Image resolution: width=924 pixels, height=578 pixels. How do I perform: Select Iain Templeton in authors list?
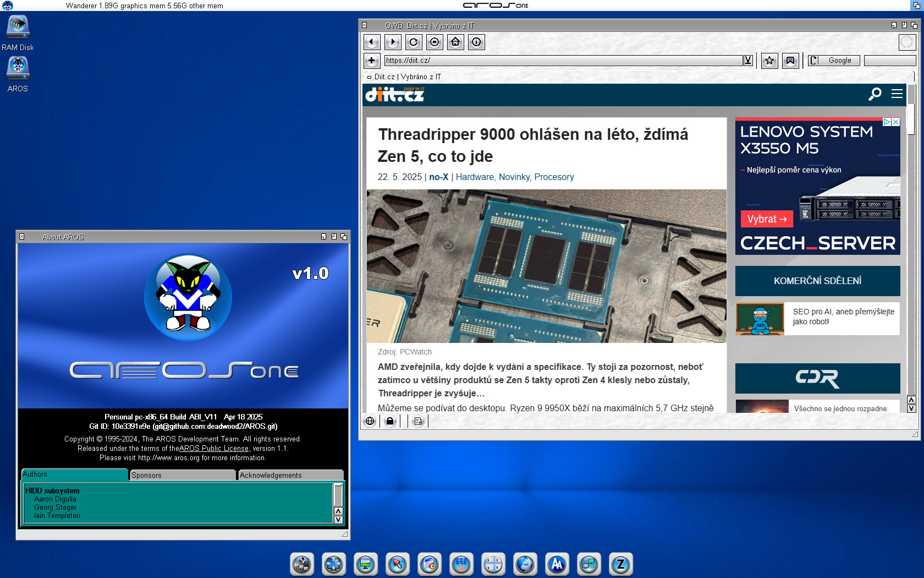(x=57, y=516)
